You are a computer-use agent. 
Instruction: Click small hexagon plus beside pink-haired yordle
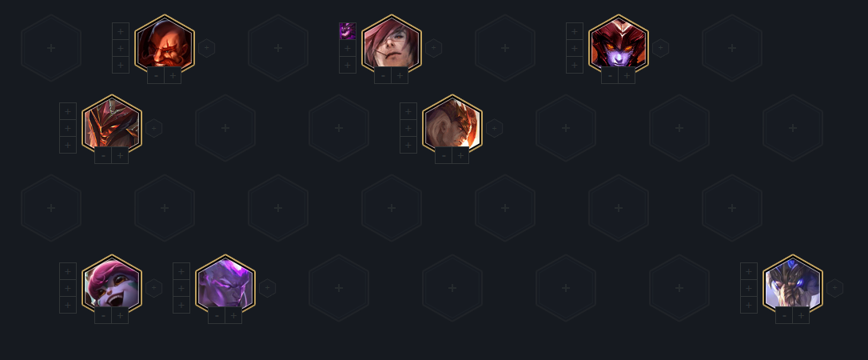tap(154, 288)
